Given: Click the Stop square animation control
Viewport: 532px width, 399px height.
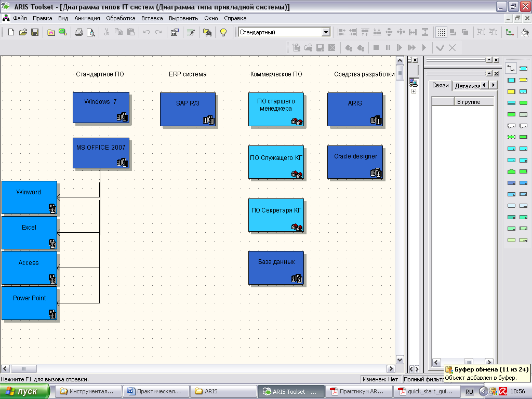Looking at the screenshot, I should tap(376, 47).
